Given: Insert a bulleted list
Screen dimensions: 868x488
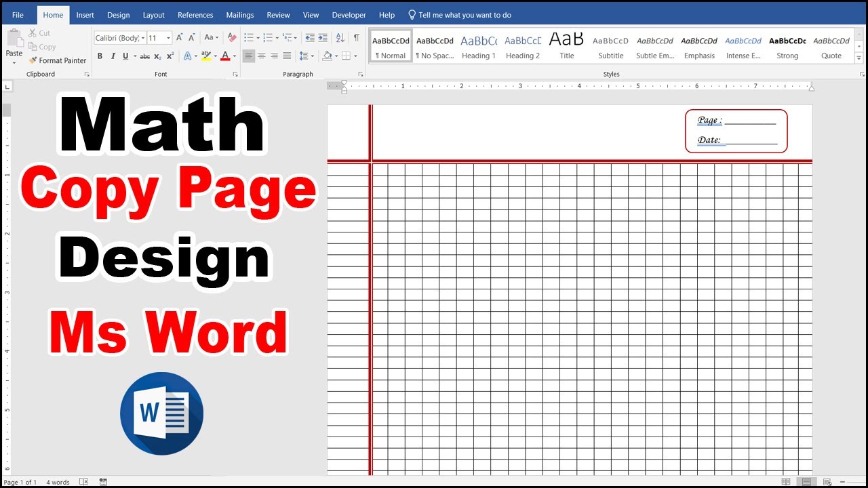Looking at the screenshot, I should (x=248, y=38).
